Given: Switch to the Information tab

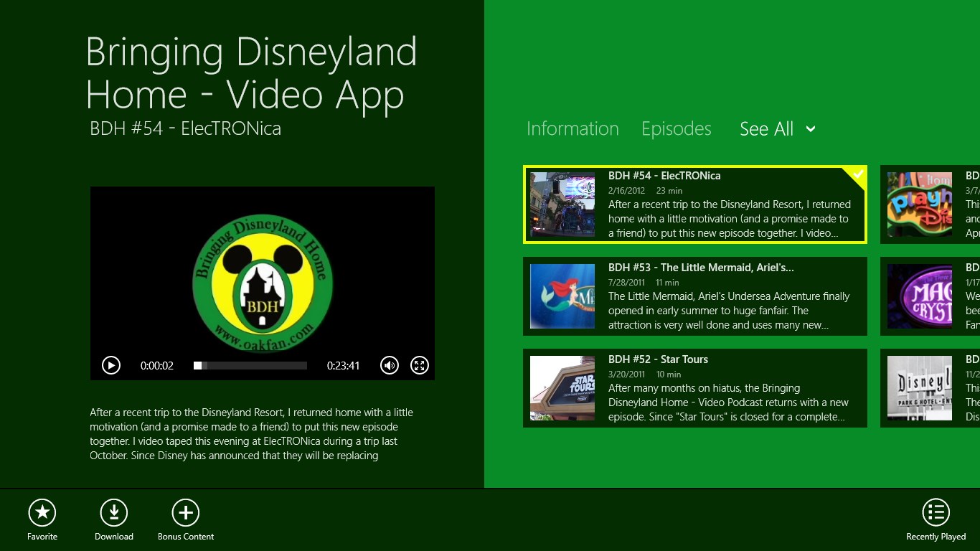Looking at the screenshot, I should pos(573,129).
